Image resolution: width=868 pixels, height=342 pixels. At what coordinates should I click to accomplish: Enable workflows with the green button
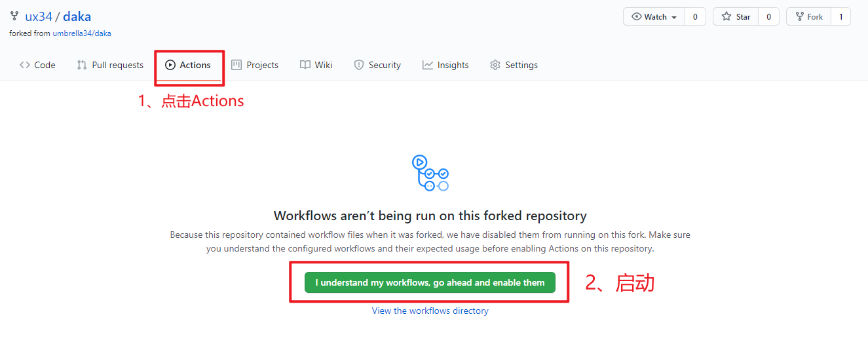click(x=430, y=282)
